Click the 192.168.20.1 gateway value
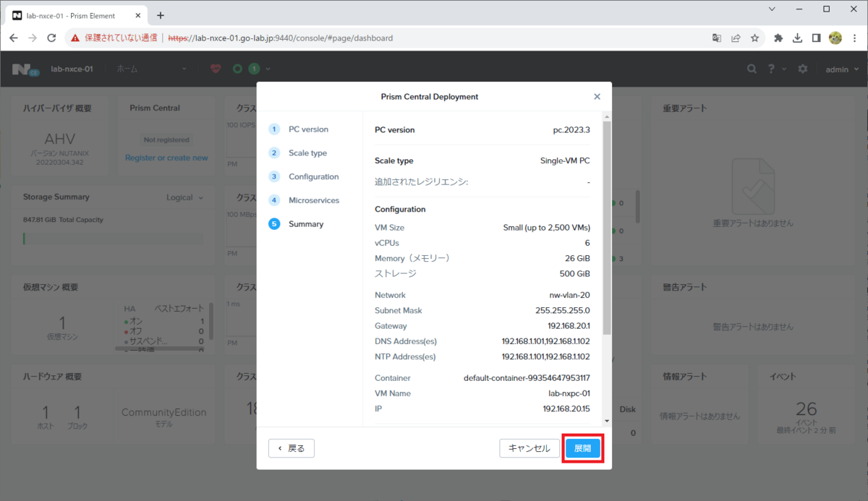Screen dimensions: 868x501 pos(569,326)
